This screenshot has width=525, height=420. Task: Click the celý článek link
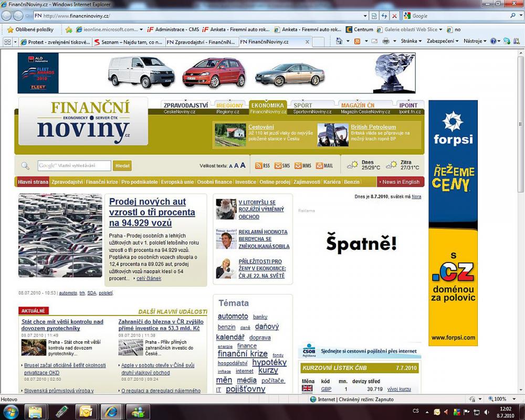point(149,278)
